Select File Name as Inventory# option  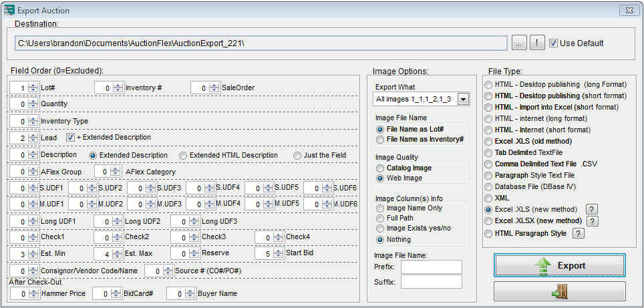[x=381, y=140]
